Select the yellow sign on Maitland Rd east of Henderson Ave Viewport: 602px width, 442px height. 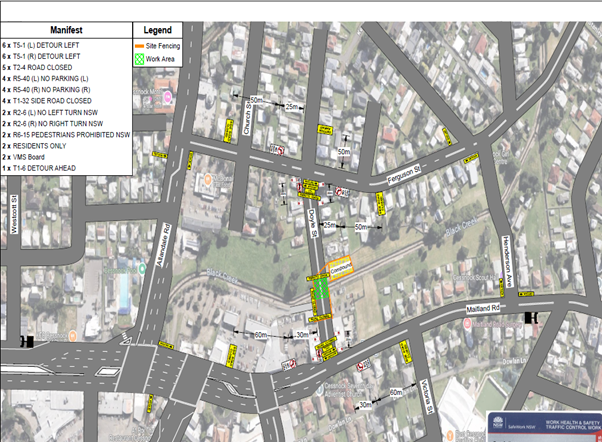coord(526,294)
